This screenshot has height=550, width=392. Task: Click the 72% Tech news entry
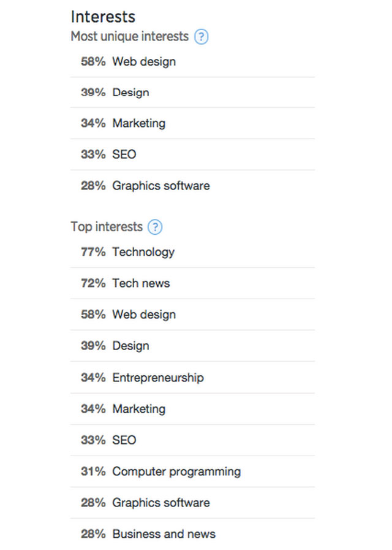tap(141, 283)
